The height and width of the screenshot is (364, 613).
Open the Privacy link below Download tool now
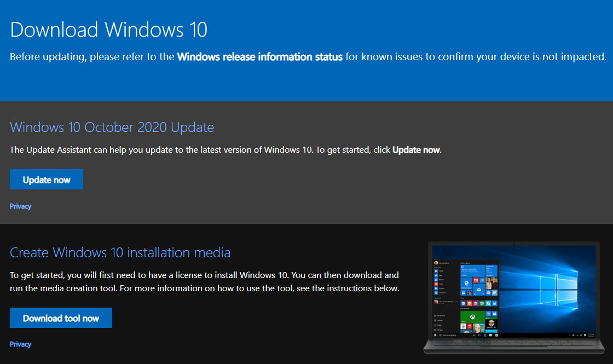pos(20,344)
